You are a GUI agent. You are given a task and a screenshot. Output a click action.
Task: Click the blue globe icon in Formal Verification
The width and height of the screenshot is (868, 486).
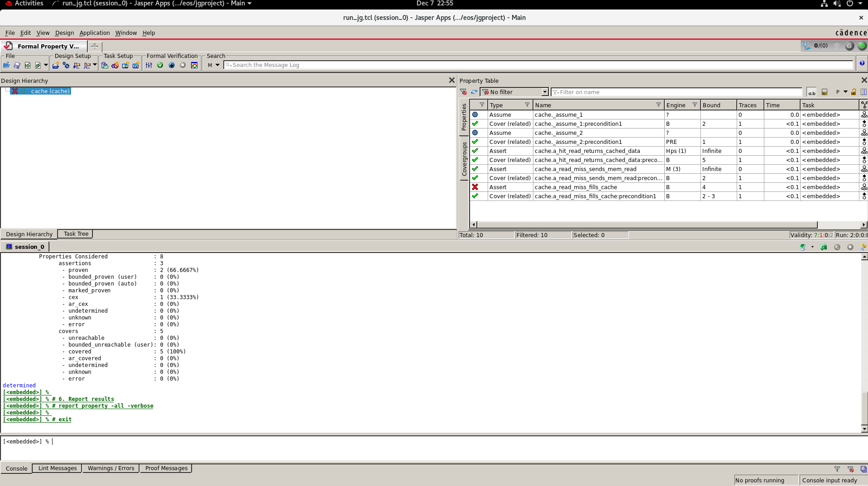point(172,65)
